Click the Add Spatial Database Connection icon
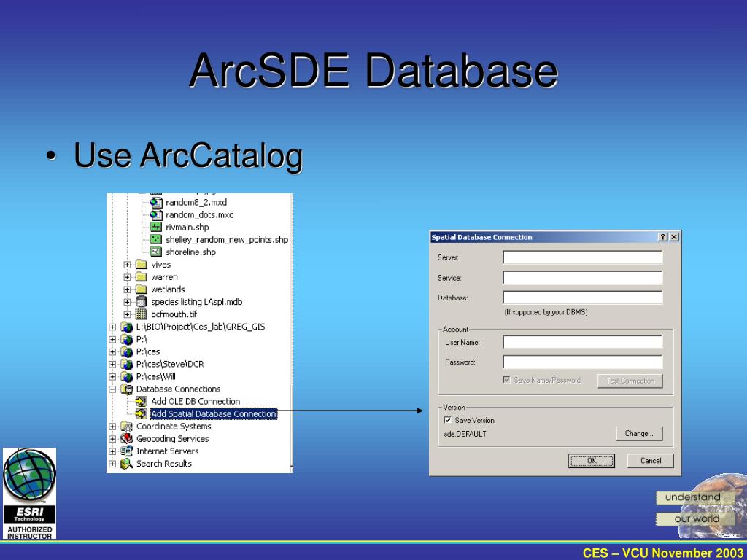This screenshot has width=747, height=560. click(x=141, y=414)
